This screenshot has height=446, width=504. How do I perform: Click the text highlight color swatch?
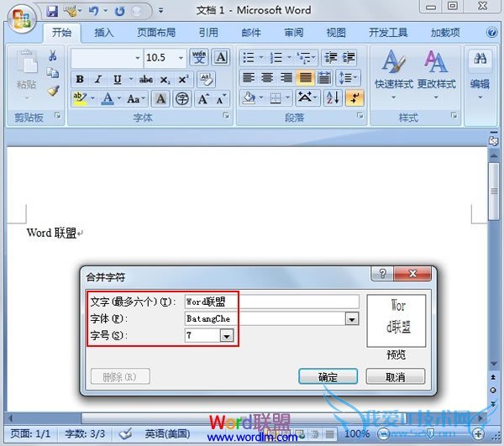click(80, 98)
